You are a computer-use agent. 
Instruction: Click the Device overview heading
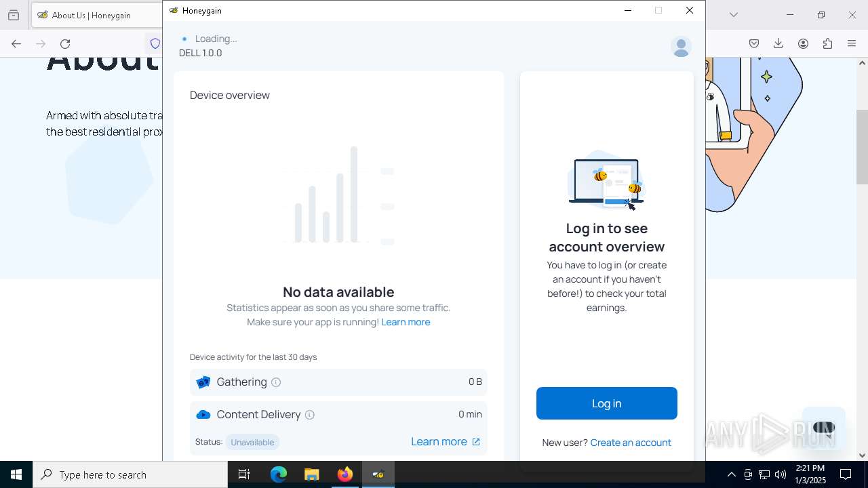(230, 95)
